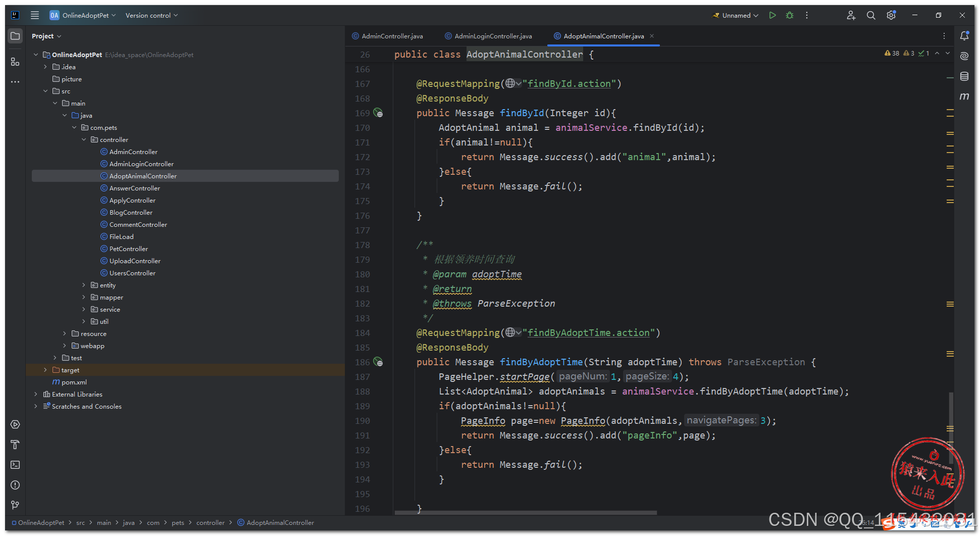Viewport: 980px width, 536px height.
Task: Click the editor horizontal scrollbar
Action: click(x=525, y=512)
